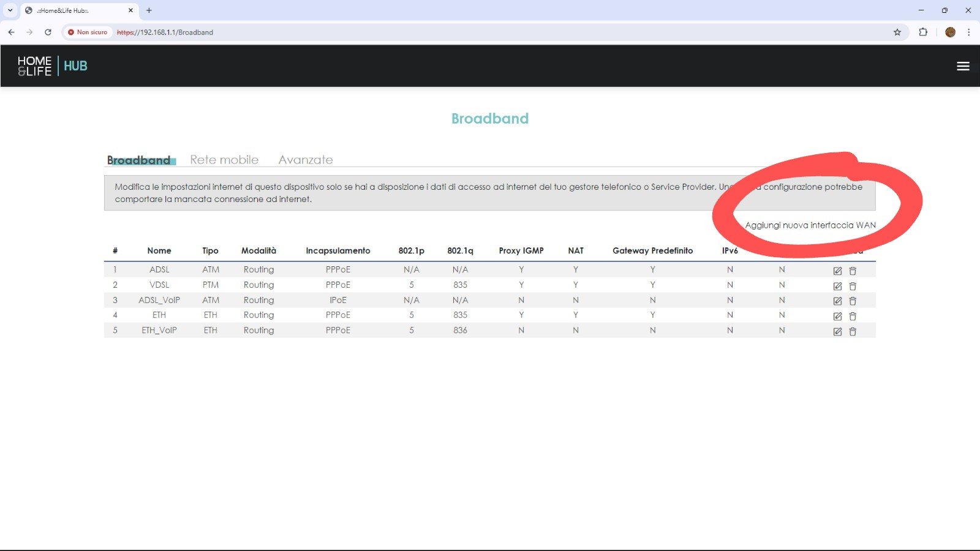Switch to Rete mobile tab
Viewport: 980px width, 551px height.
point(224,160)
